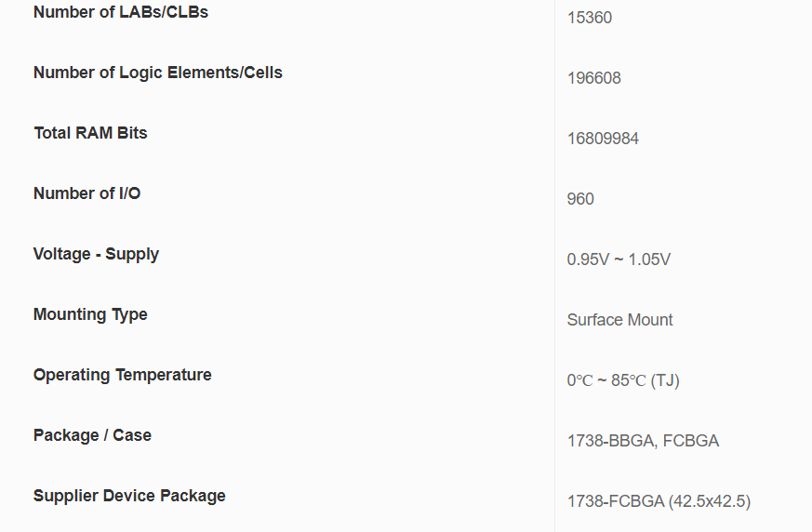Click the Mounting Type label

[90, 314]
